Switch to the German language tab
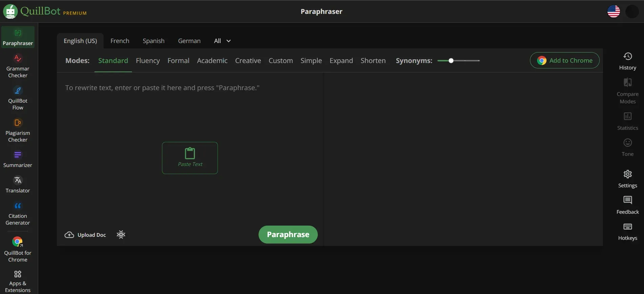This screenshot has height=294, width=644. coord(189,41)
